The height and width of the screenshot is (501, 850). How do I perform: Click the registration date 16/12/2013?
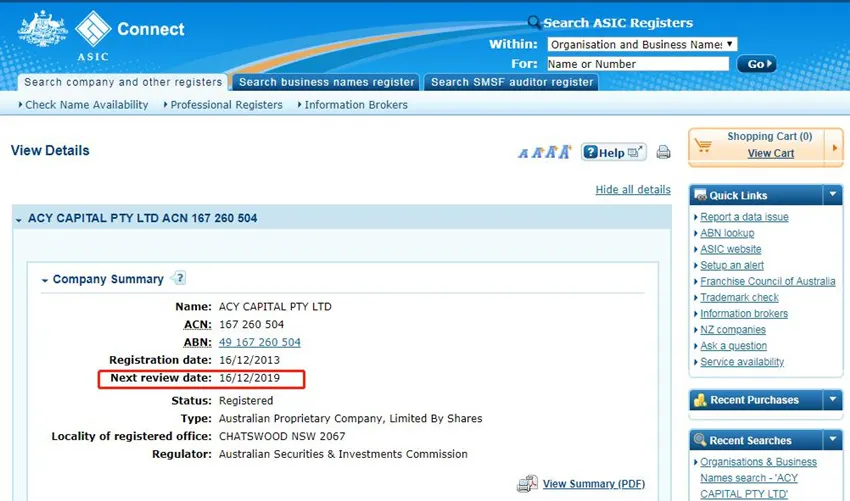pos(249,360)
